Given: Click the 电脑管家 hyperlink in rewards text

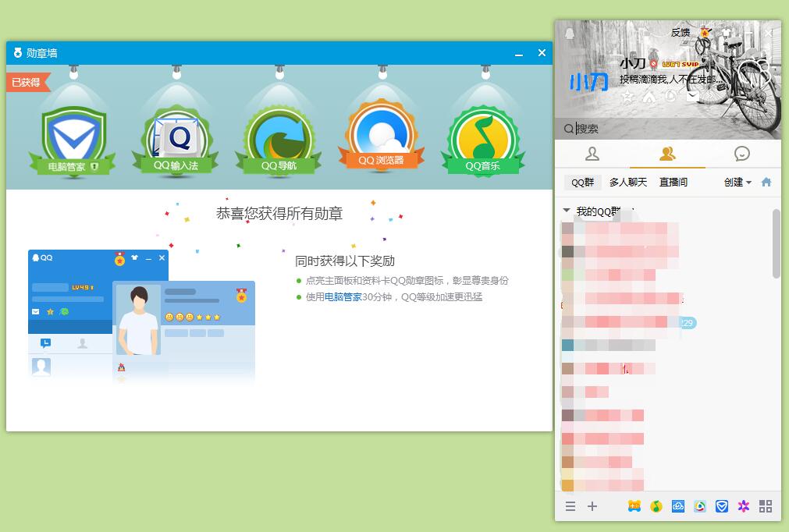Looking at the screenshot, I should point(343,297).
